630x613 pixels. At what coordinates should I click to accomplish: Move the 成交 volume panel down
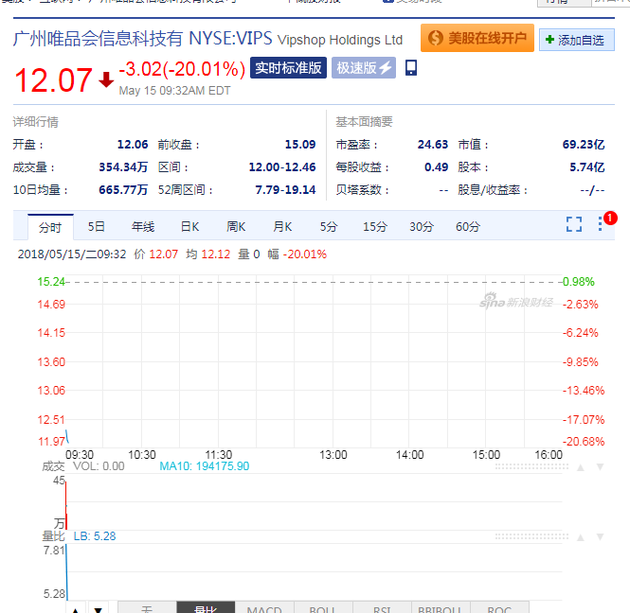pyautogui.click(x=600, y=467)
